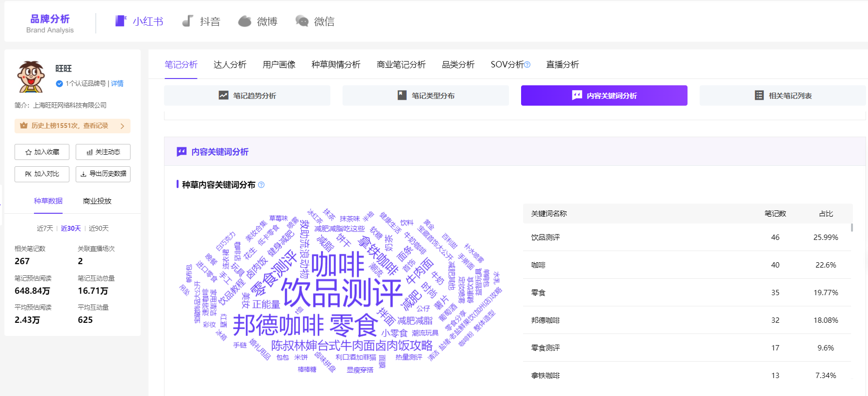
Task: Click the verified badge icon beside 1个认证品牌号
Action: pos(59,83)
